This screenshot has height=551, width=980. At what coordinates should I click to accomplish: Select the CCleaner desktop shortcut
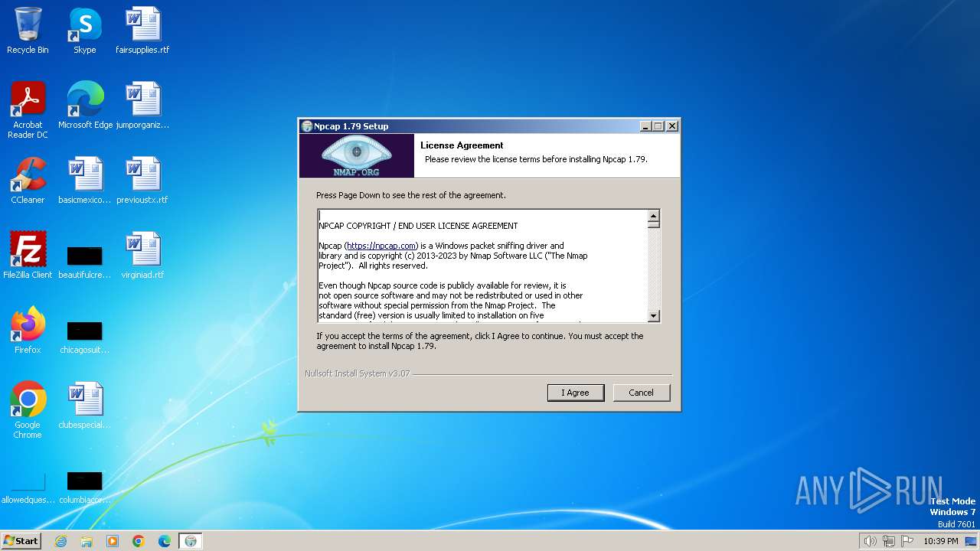pos(28,181)
